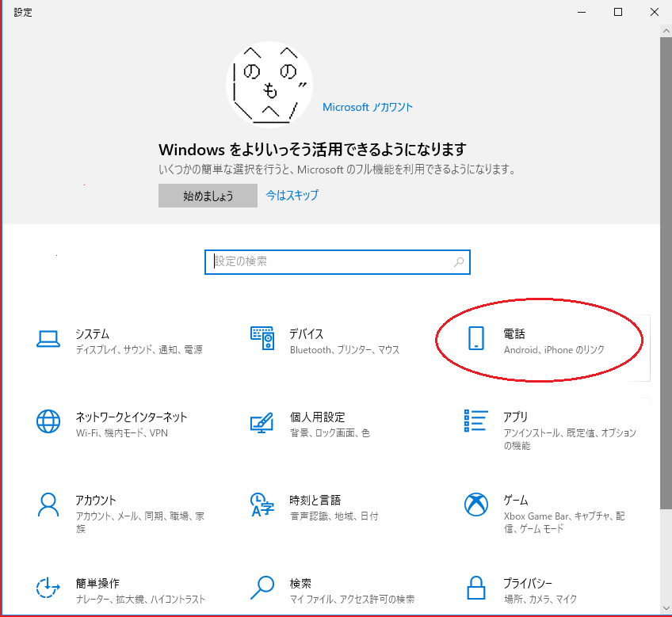This screenshot has height=617, width=672.
Task: Click 'Wi-Fi、機内モード、VPN' description
Action: tap(122, 432)
